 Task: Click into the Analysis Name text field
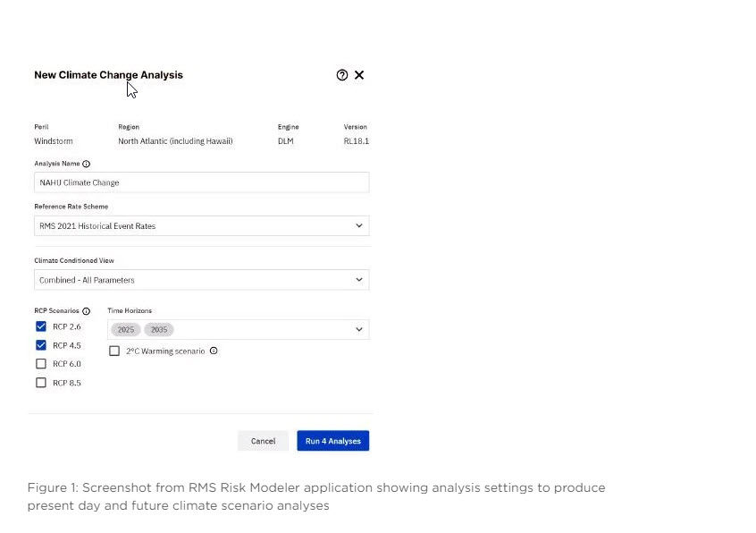tap(202, 182)
